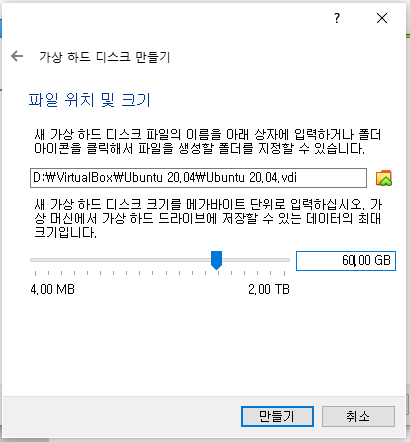
Task: Open help with the question mark
Action: [x=337, y=18]
